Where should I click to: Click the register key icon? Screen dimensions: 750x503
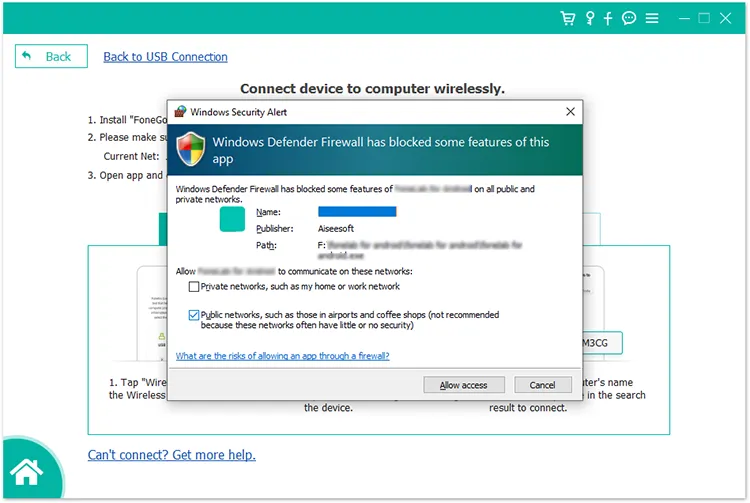pyautogui.click(x=590, y=18)
